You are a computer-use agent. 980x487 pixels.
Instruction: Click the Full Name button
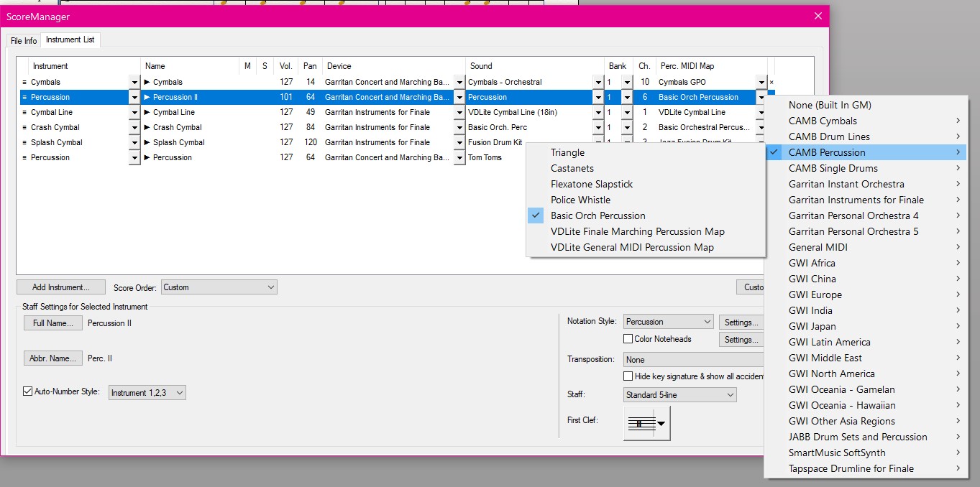click(x=53, y=323)
